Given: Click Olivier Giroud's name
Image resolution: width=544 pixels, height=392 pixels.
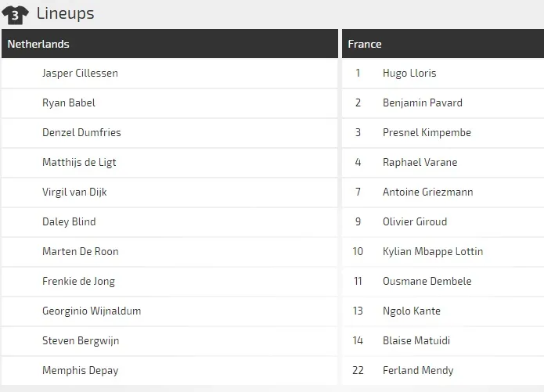Looking at the screenshot, I should [415, 222].
